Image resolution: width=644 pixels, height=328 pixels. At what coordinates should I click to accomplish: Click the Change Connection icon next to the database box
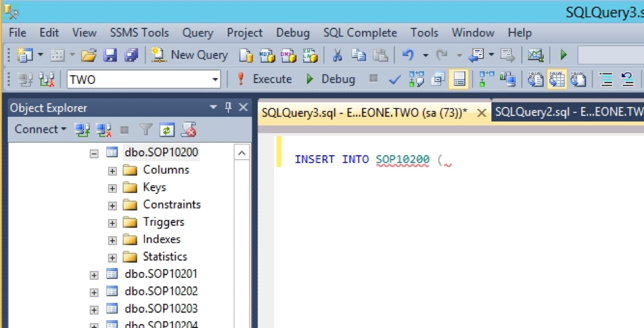(x=47, y=79)
